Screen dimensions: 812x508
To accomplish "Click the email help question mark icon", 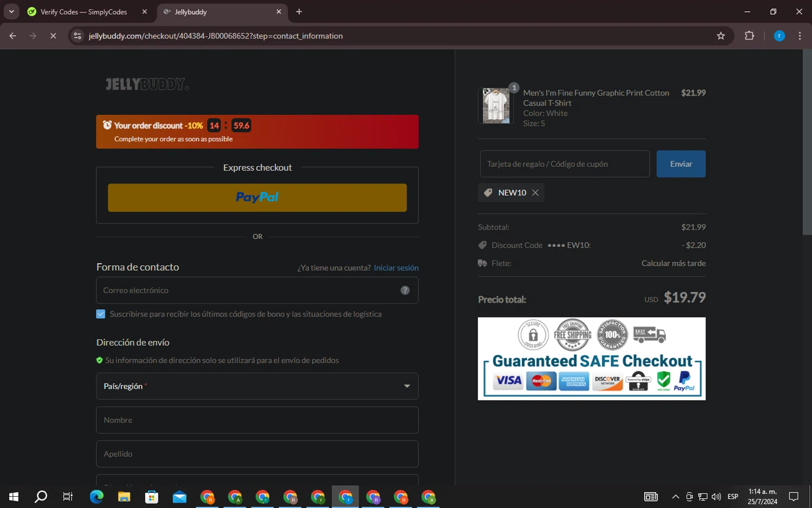I will pyautogui.click(x=405, y=290).
